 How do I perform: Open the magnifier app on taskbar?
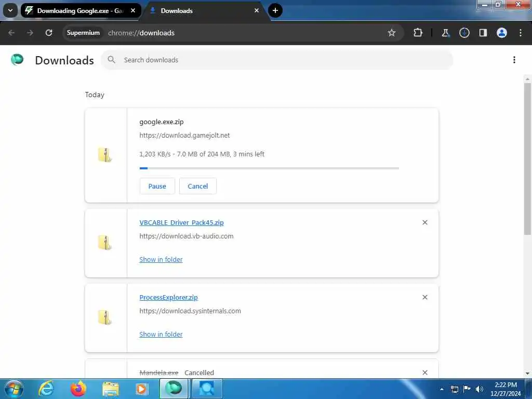(x=206, y=389)
